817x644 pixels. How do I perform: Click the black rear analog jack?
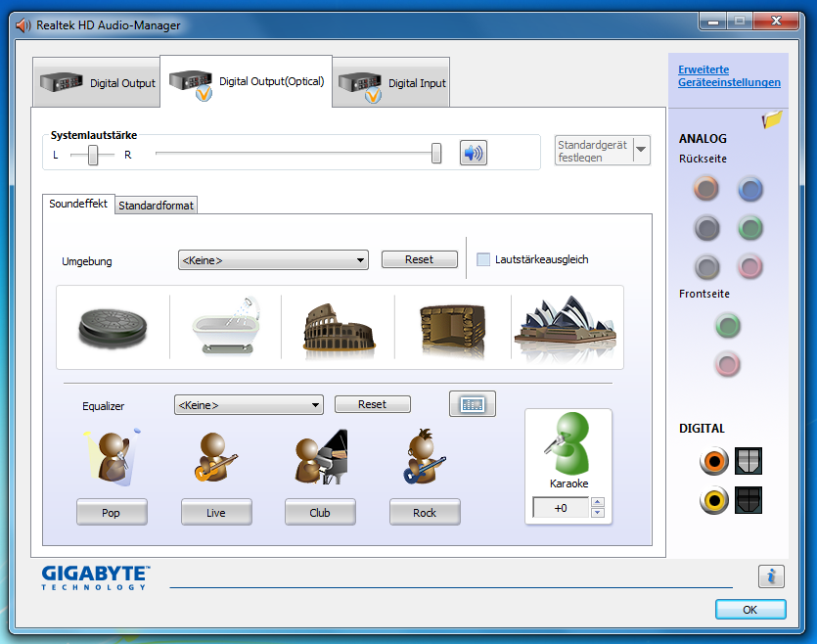coord(706,228)
